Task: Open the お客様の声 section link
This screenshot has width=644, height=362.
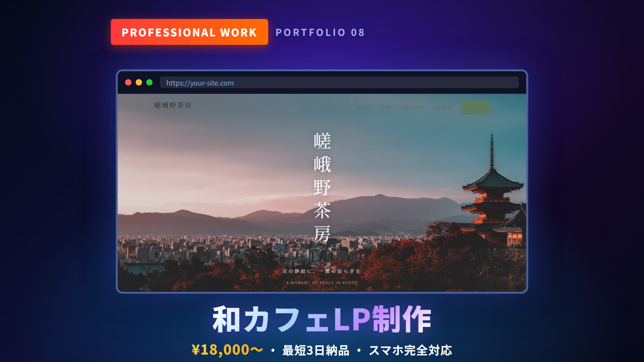Action: coord(411,108)
